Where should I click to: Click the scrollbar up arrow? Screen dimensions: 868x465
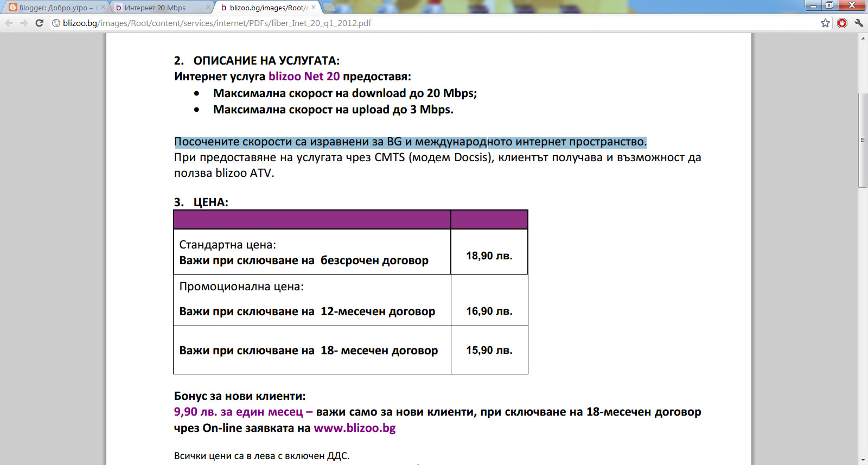tap(863, 38)
